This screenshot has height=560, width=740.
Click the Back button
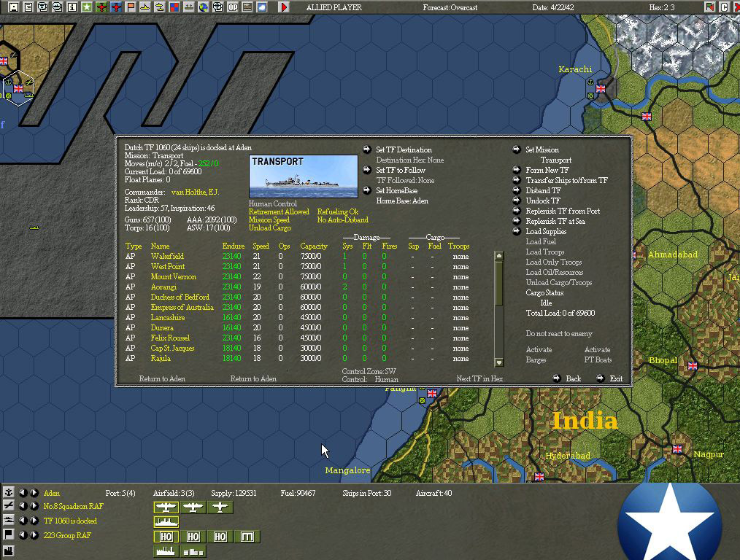pyautogui.click(x=573, y=378)
